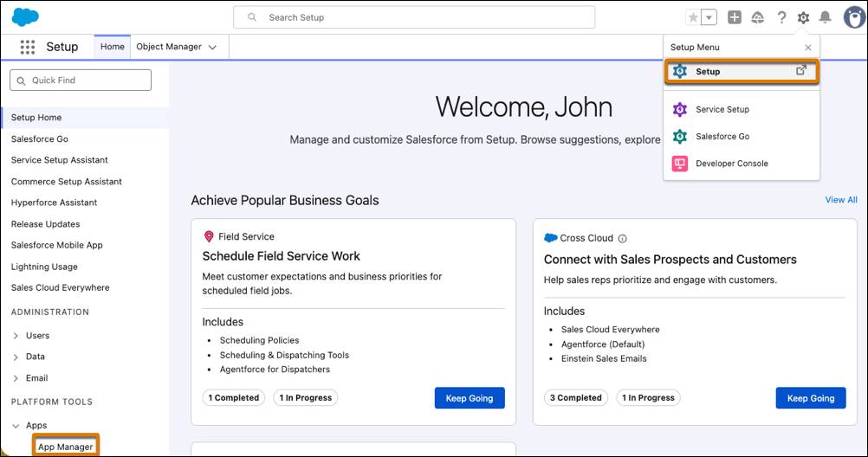Open Commerce Setup Assistant
The image size is (868, 457).
click(x=67, y=182)
